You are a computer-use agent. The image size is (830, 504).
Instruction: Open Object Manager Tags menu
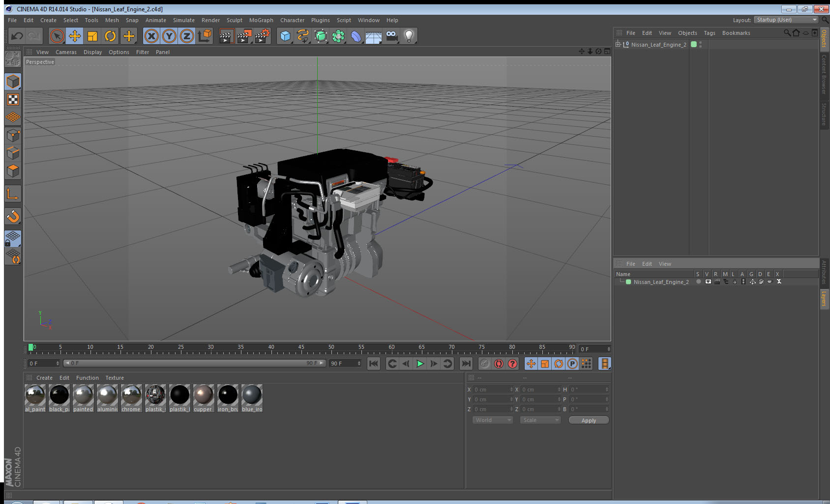[x=709, y=33]
